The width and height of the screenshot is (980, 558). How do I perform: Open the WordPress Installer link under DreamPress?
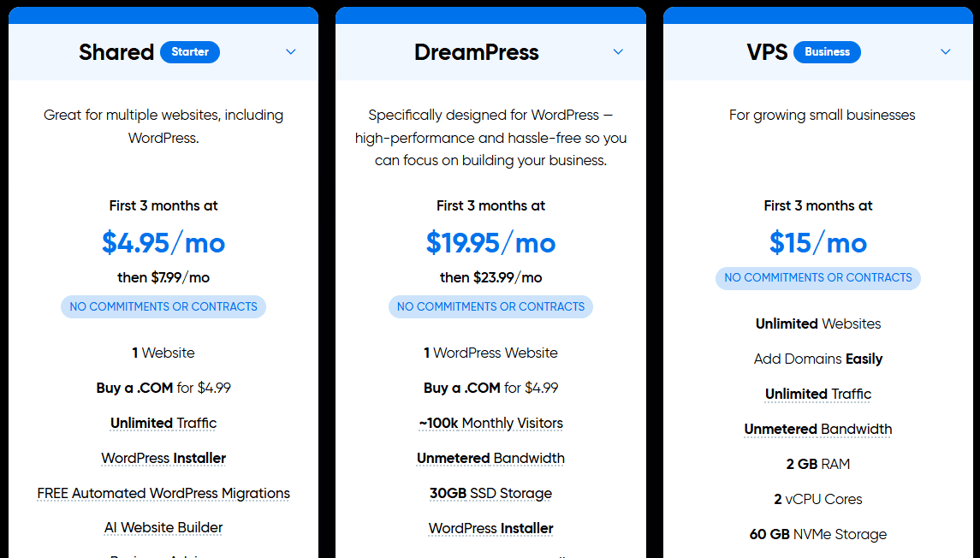click(x=490, y=528)
